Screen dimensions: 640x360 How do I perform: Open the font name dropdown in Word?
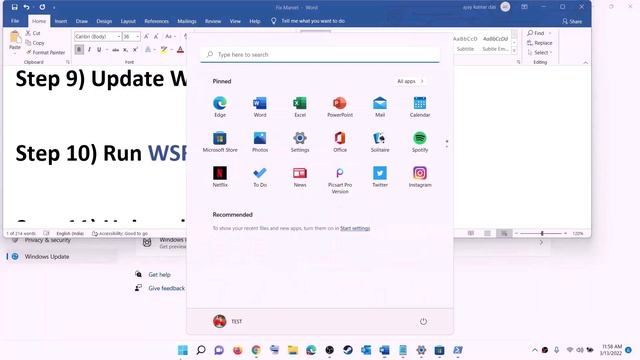tap(119, 36)
